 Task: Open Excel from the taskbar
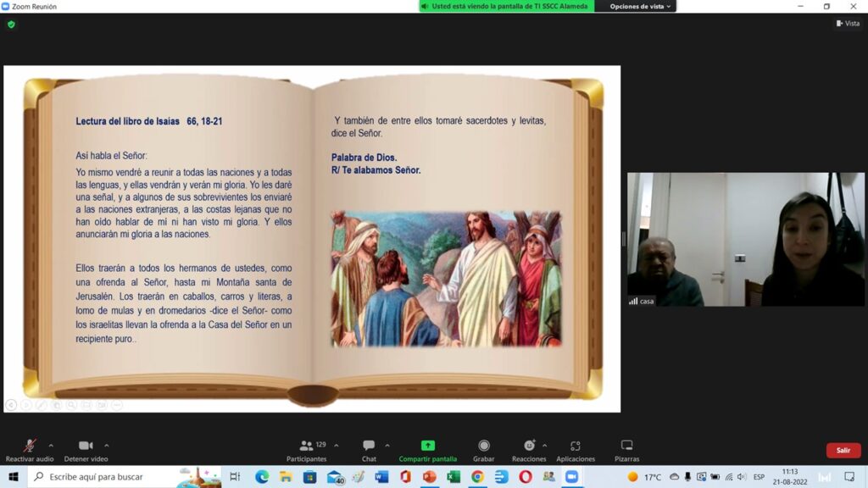tap(453, 476)
